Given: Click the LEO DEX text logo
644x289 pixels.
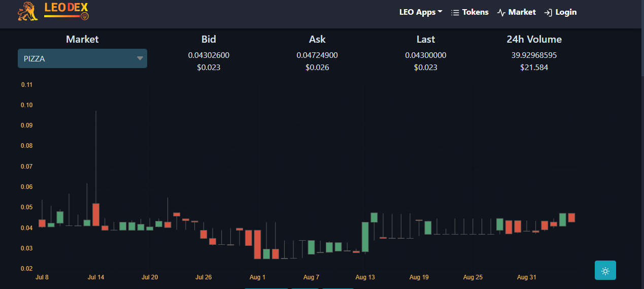Looking at the screenshot, I should pyautogui.click(x=66, y=8).
